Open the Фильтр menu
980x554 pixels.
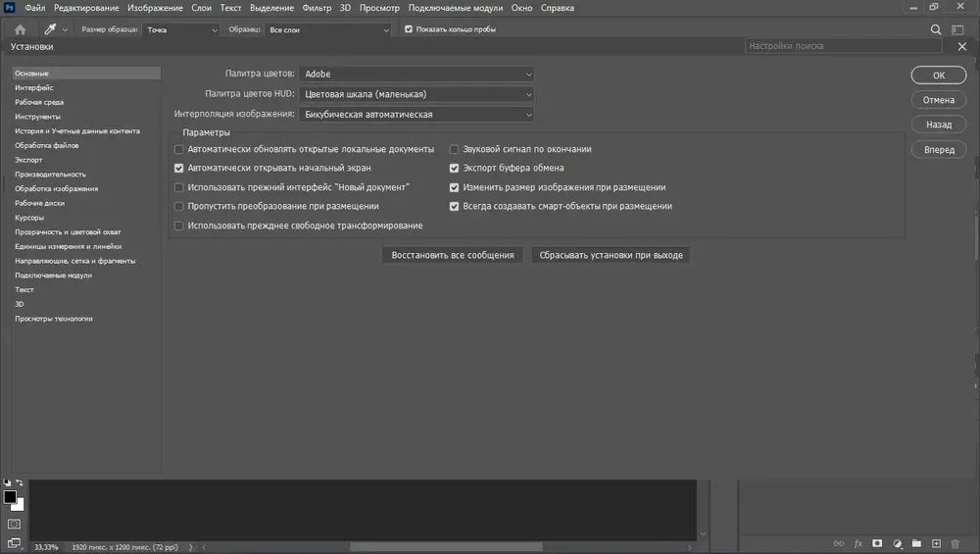click(x=317, y=8)
